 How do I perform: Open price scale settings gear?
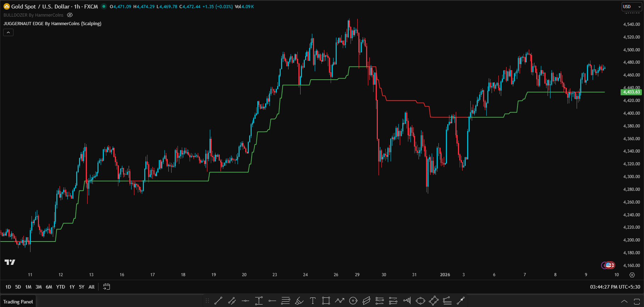(x=632, y=275)
